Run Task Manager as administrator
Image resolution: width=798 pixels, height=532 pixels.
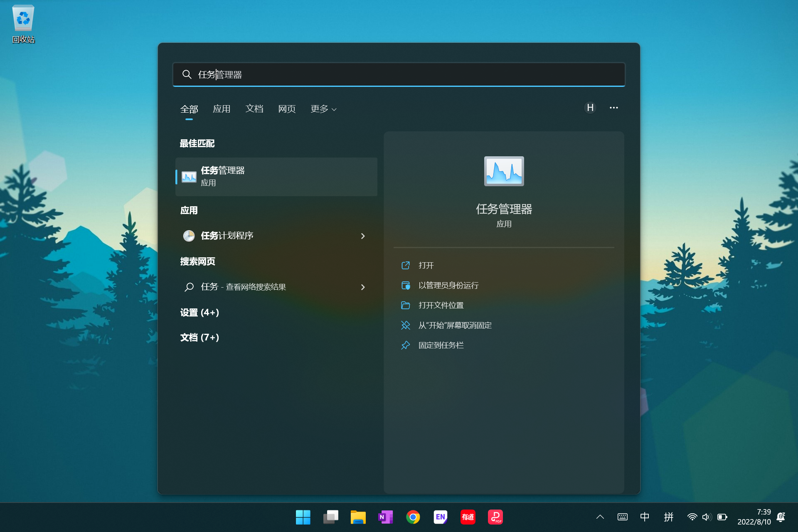coord(448,285)
